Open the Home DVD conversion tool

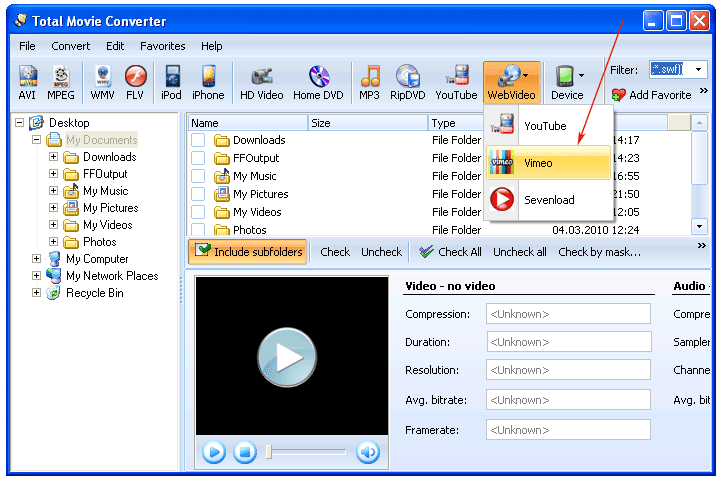318,83
